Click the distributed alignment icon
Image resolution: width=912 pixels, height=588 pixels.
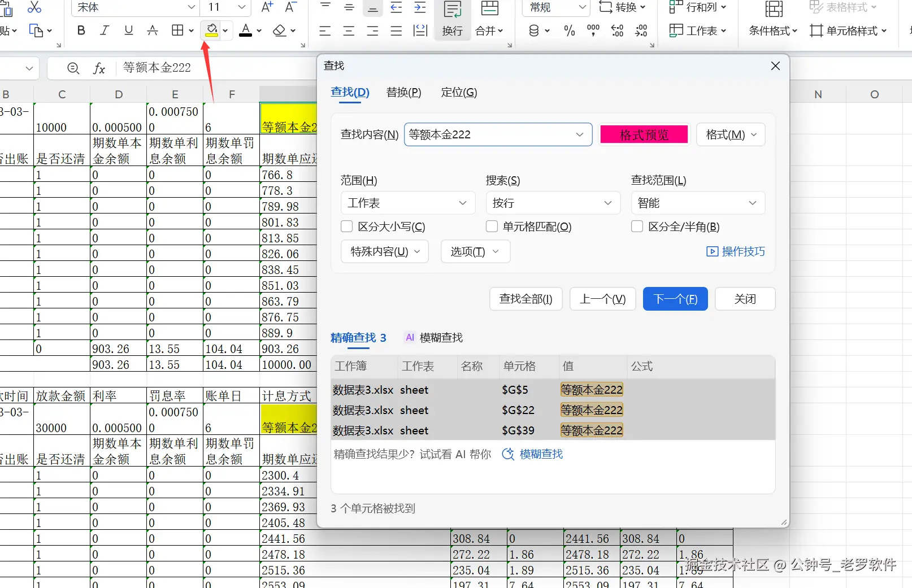(x=420, y=31)
